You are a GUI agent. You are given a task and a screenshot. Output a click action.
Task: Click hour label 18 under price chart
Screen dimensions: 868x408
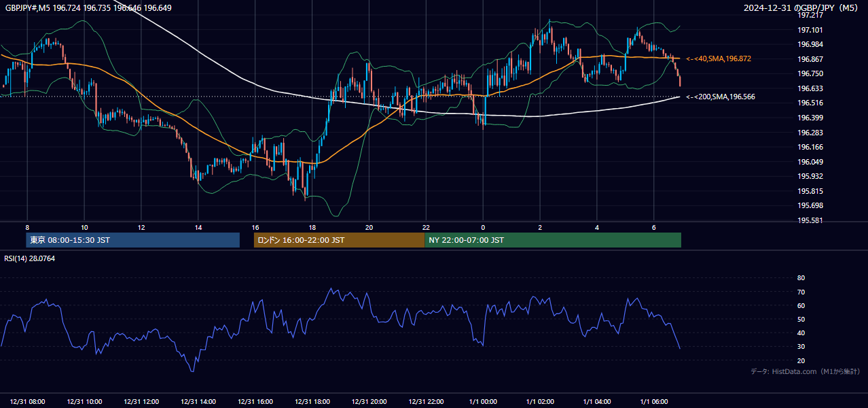pos(312,227)
